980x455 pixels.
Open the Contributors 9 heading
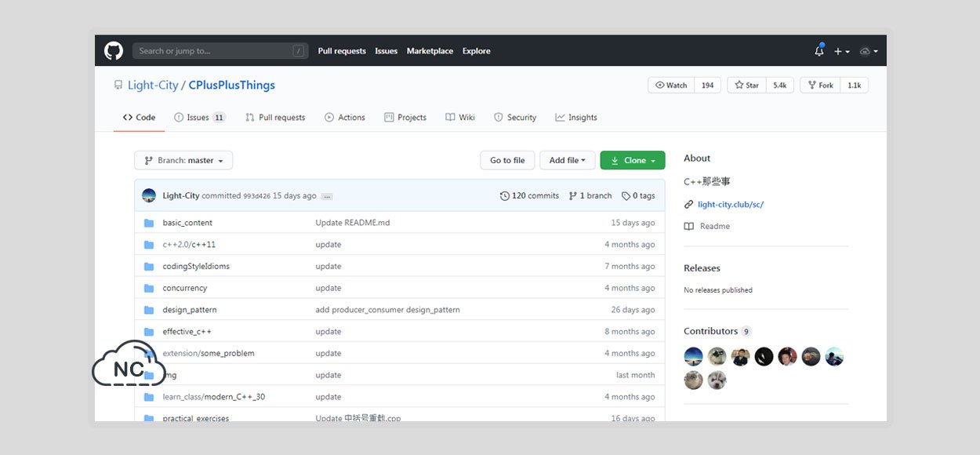pyautogui.click(x=717, y=331)
